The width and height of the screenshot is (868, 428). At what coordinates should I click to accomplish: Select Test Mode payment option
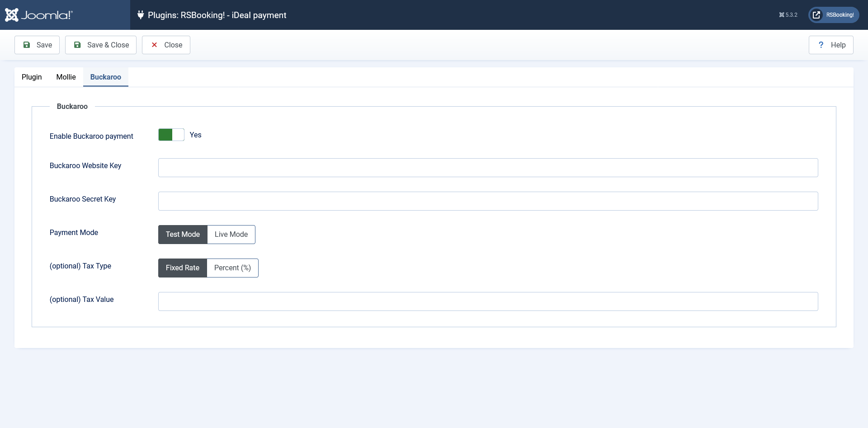183,235
